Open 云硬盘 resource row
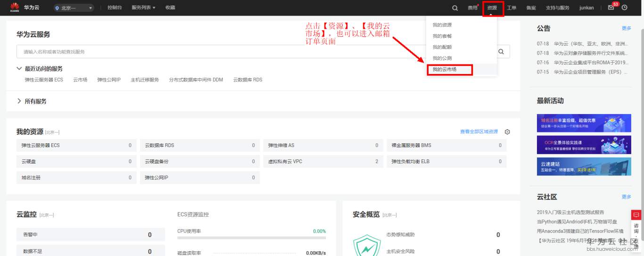 point(76,162)
